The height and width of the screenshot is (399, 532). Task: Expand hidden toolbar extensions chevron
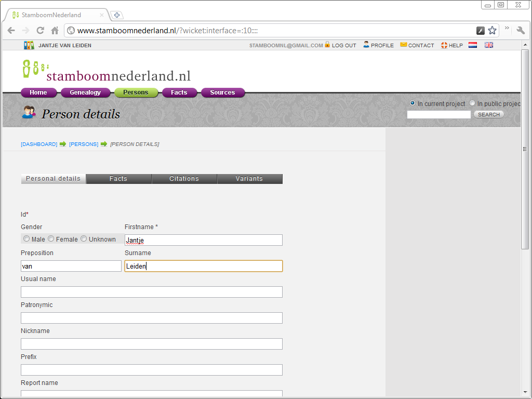point(507,28)
